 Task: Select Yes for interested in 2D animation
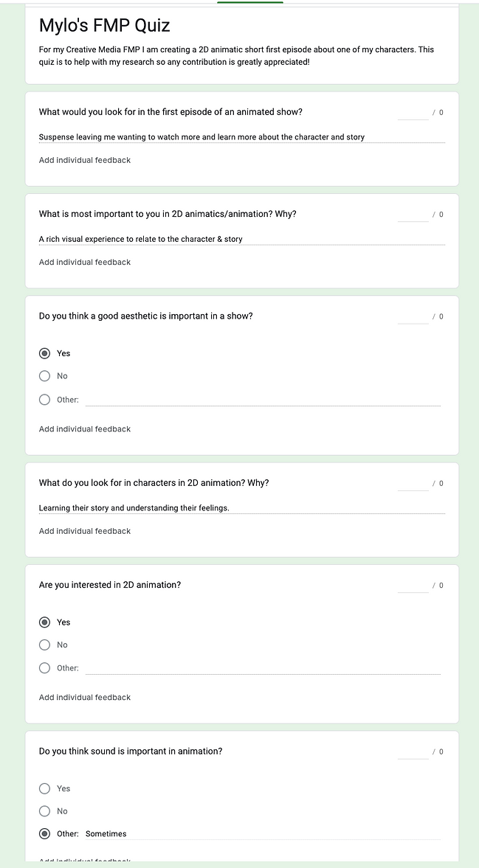pos(45,622)
